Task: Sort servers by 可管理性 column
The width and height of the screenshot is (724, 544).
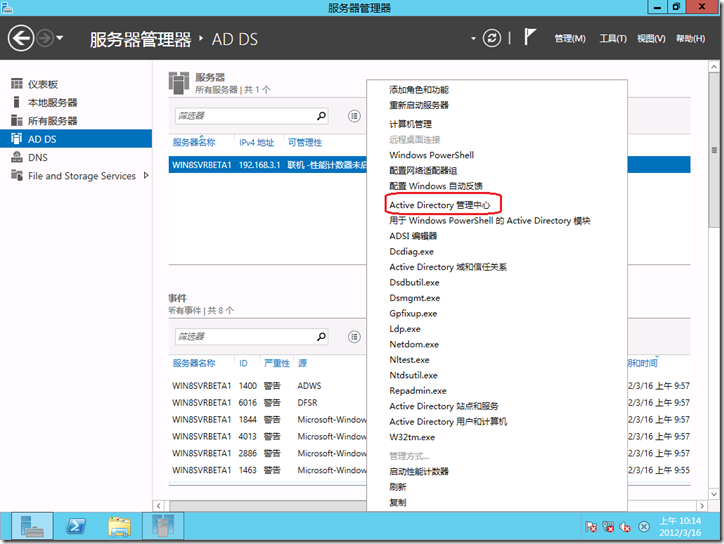Action: [x=305, y=142]
